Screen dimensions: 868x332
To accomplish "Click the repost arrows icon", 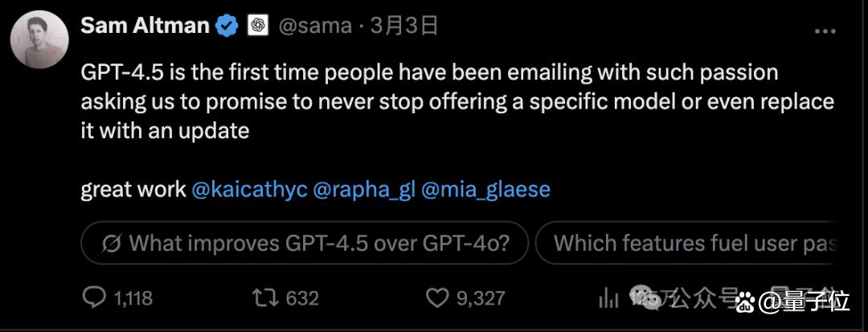I will tap(264, 298).
